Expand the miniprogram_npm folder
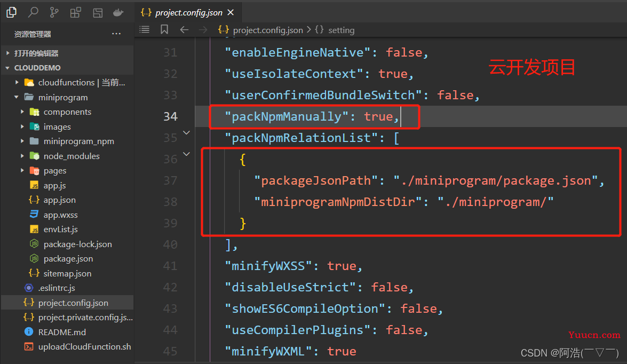 [22, 141]
